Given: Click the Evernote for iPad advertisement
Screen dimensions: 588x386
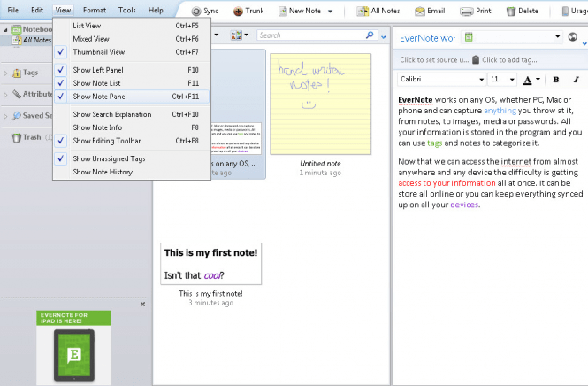Looking at the screenshot, I should tap(74, 347).
